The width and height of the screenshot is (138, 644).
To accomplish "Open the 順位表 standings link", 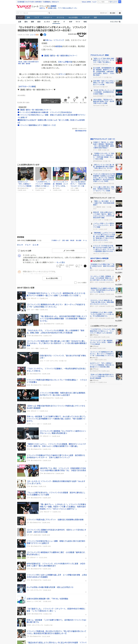I will [72, 241].
